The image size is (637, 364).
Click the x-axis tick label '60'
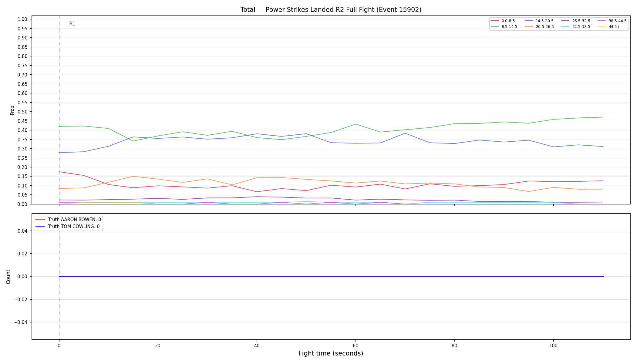point(356,345)
